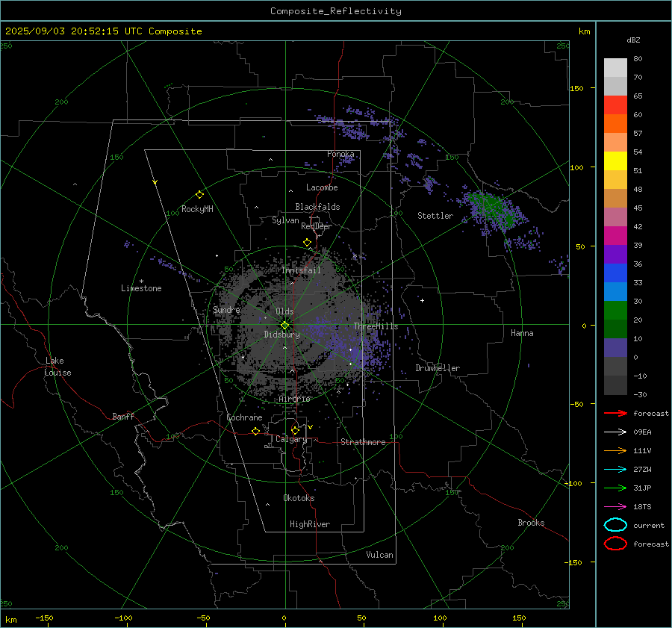Select the radar-center diamond between Olds and Didsbury
The image size is (672, 628).
point(284,326)
